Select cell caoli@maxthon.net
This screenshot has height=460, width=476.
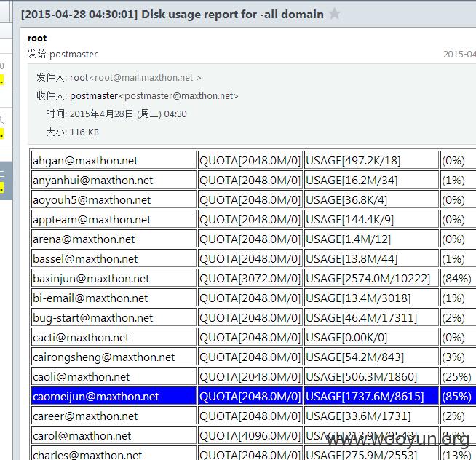pos(114,377)
